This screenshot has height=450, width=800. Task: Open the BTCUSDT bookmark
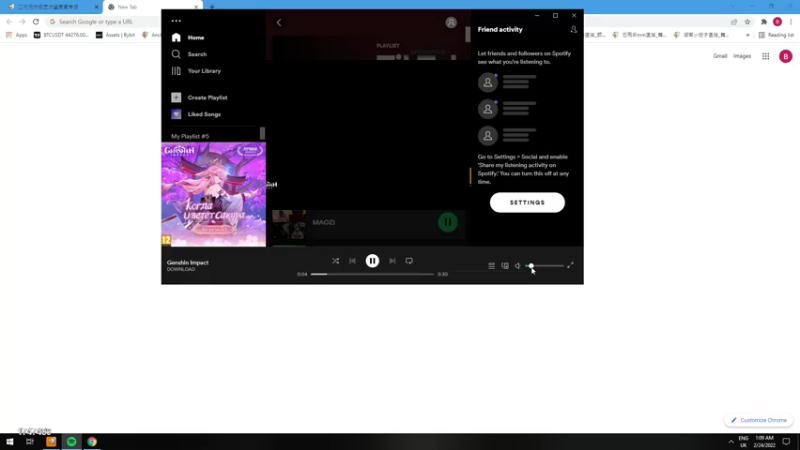(x=61, y=35)
